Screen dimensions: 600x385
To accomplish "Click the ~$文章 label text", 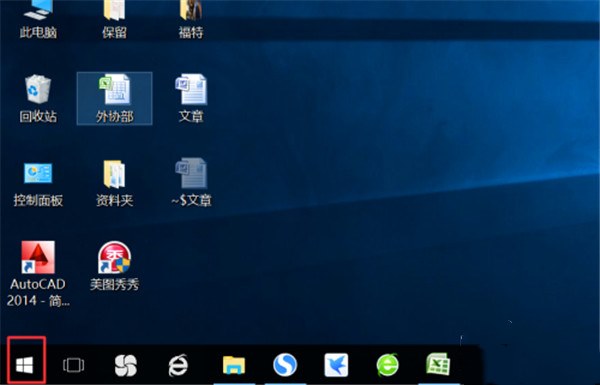I will coord(191,200).
